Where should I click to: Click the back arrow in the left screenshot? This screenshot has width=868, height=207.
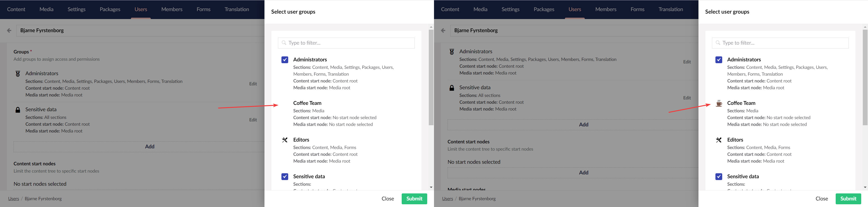click(9, 30)
